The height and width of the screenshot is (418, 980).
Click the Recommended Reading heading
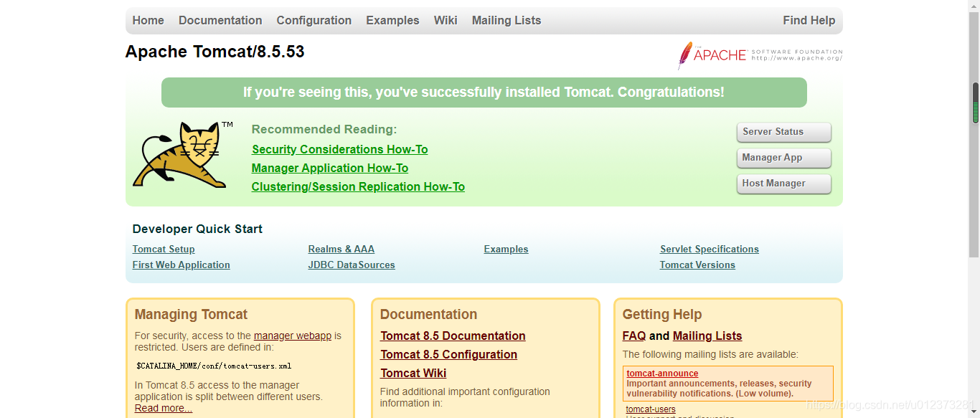324,129
